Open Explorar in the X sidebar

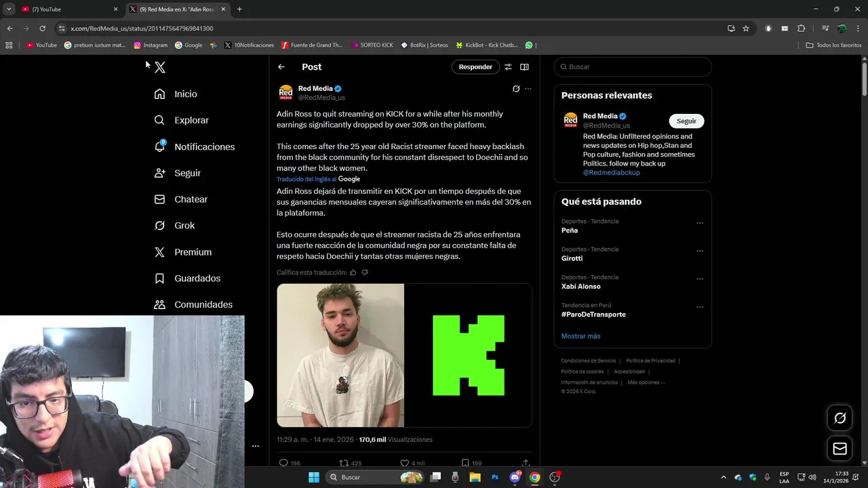[182, 120]
